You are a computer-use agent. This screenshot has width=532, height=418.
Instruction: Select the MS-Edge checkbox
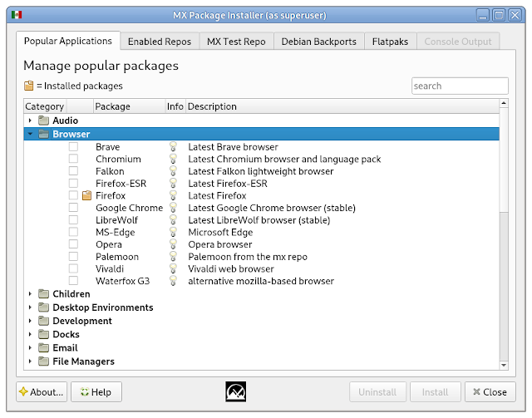click(x=73, y=232)
